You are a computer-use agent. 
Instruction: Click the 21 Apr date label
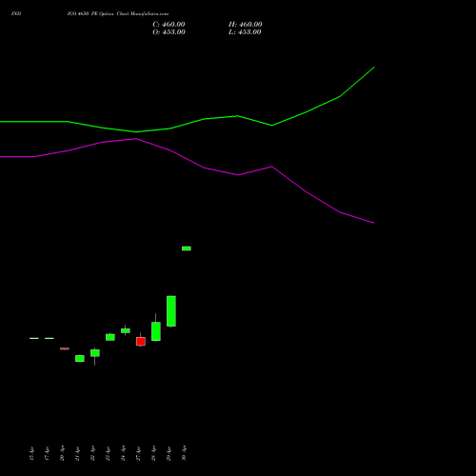[x=77, y=453]
